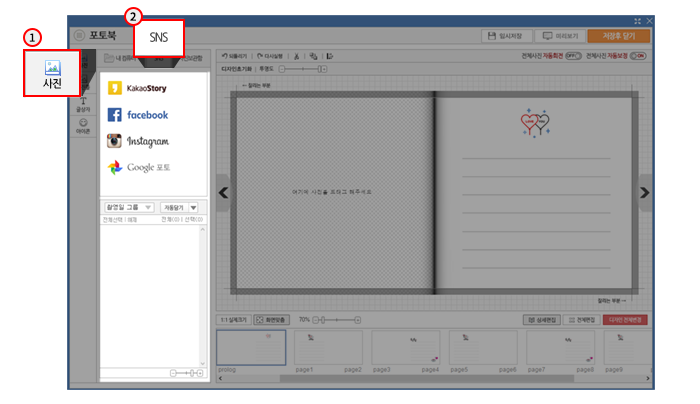Redo with the 다시실행 button
700x404 pixels.
[x=270, y=56]
